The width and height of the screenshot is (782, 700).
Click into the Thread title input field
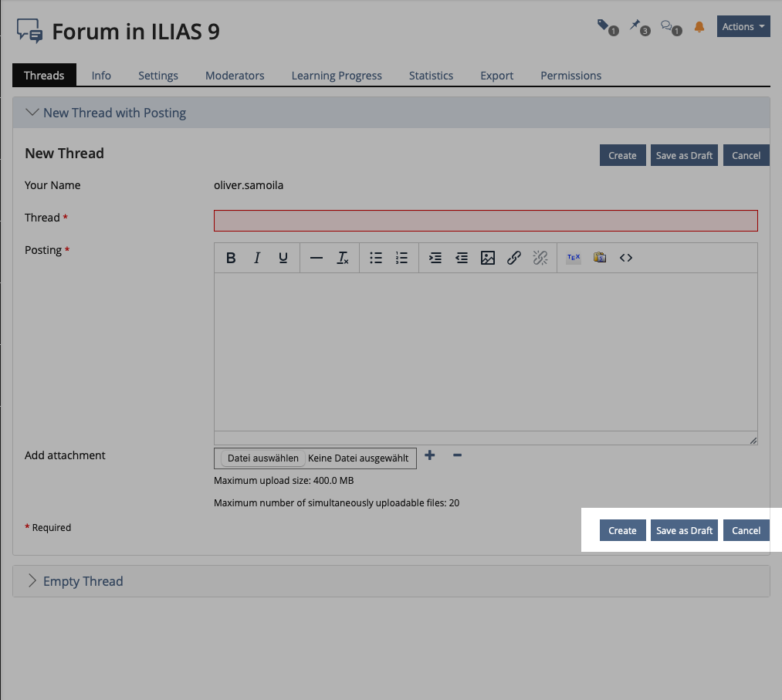pos(486,221)
